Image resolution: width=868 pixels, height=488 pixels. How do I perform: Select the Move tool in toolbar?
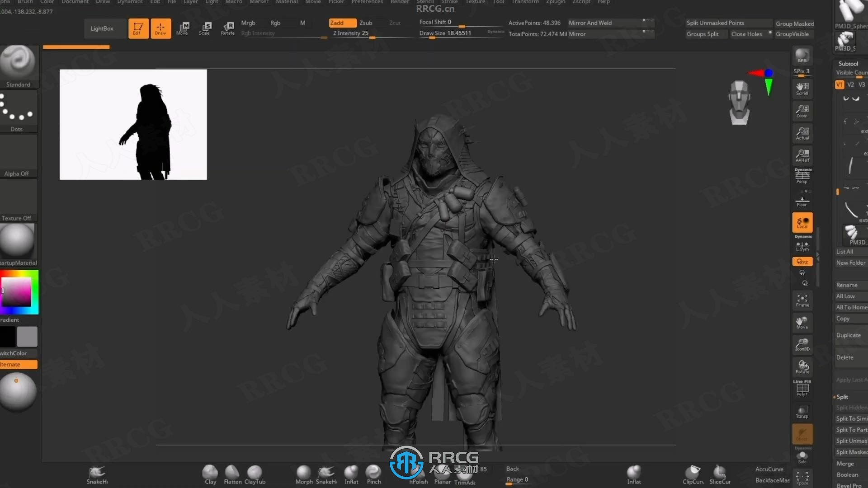182,28
